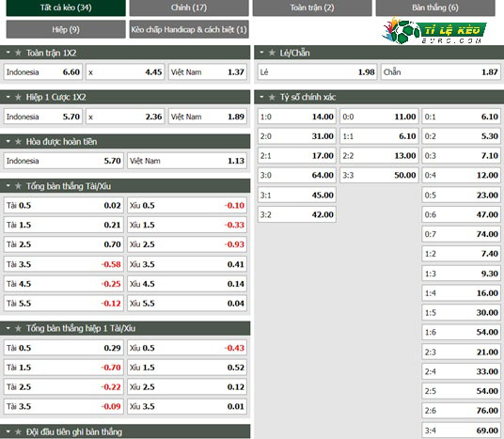Open the Hiệp (9) tab
504x439 pixels.
click(66, 29)
